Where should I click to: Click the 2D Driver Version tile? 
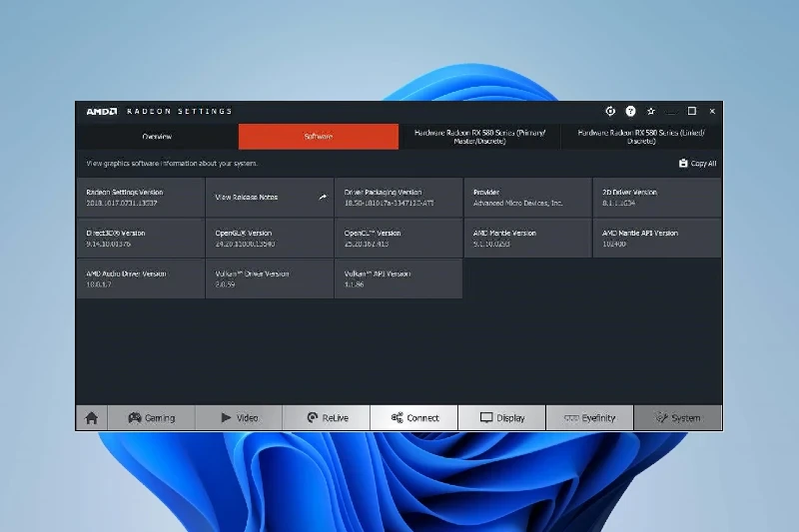[x=657, y=197]
